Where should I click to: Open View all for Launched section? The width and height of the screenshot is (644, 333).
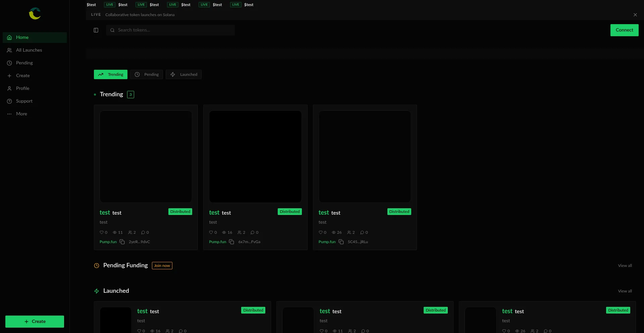coord(625,291)
